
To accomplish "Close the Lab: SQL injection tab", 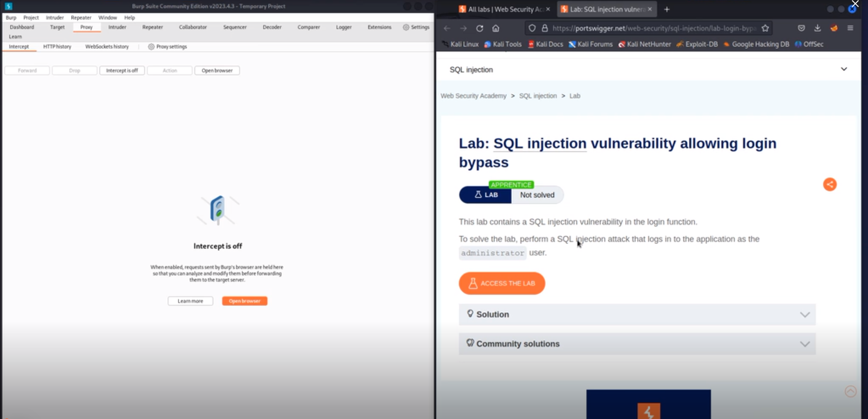I will (650, 9).
